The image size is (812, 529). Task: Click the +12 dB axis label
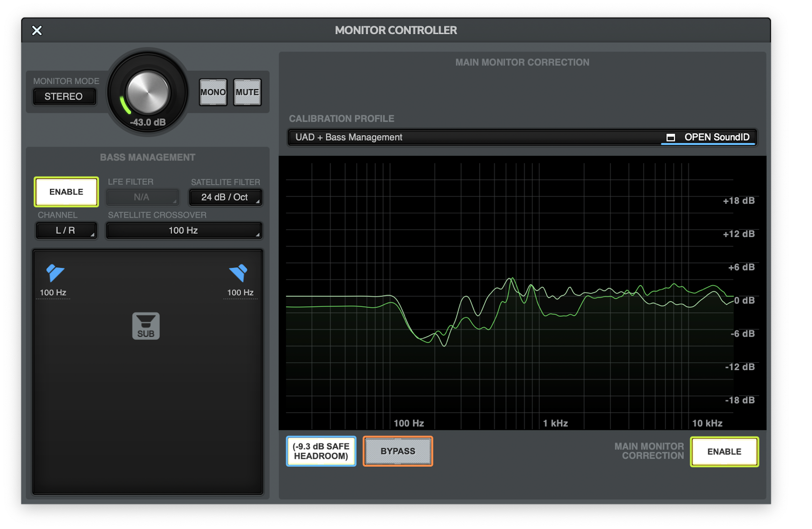pyautogui.click(x=739, y=234)
